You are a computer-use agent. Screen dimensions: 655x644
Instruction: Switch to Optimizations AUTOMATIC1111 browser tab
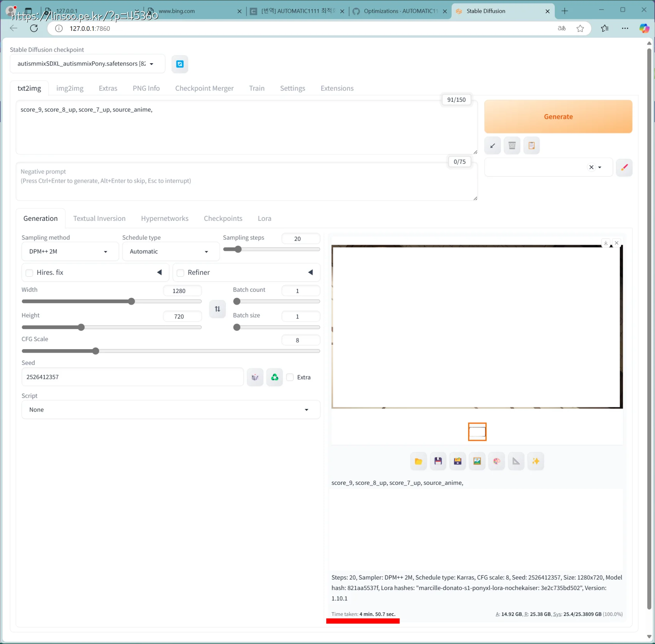click(400, 11)
